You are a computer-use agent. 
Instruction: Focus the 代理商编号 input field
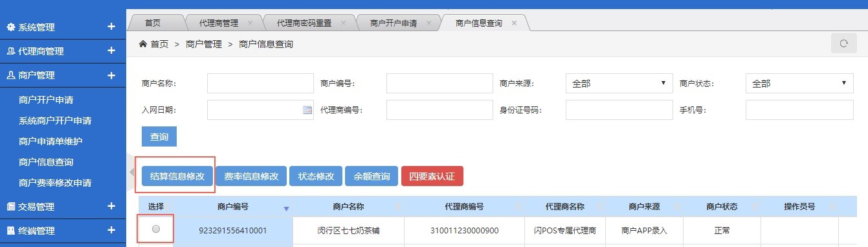click(x=440, y=110)
